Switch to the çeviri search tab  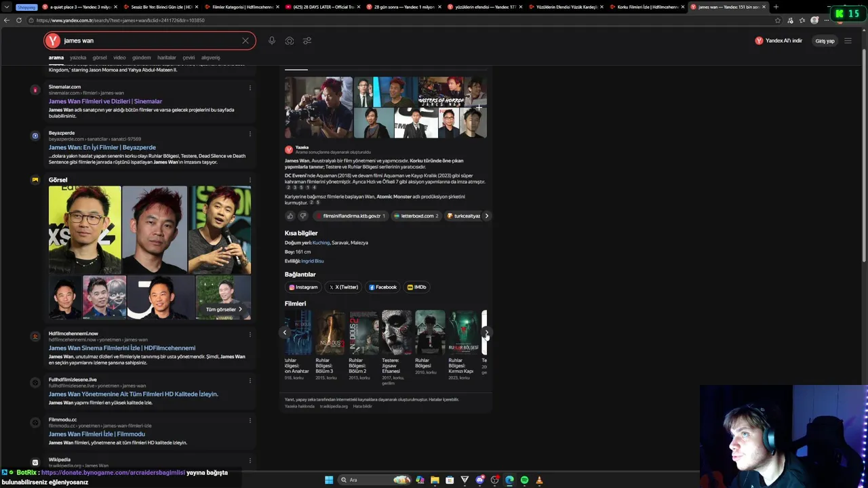point(189,58)
